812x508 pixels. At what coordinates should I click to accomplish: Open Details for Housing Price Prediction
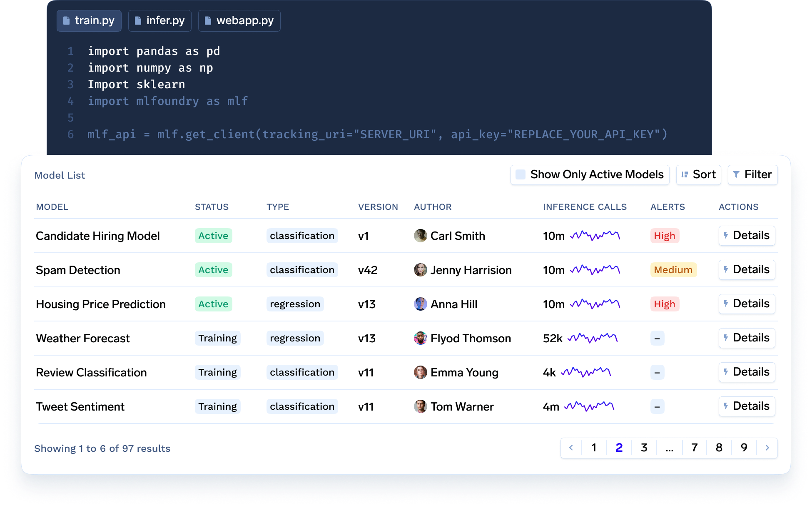click(x=747, y=304)
